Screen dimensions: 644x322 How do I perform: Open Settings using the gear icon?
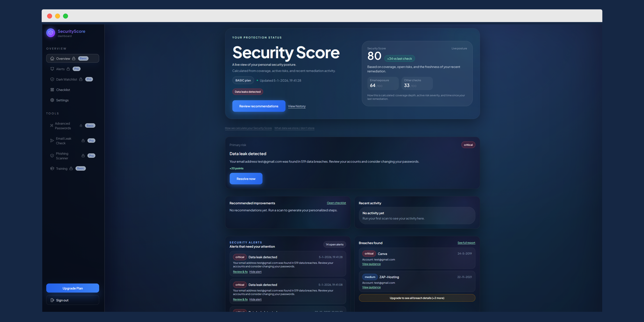pyautogui.click(x=52, y=100)
